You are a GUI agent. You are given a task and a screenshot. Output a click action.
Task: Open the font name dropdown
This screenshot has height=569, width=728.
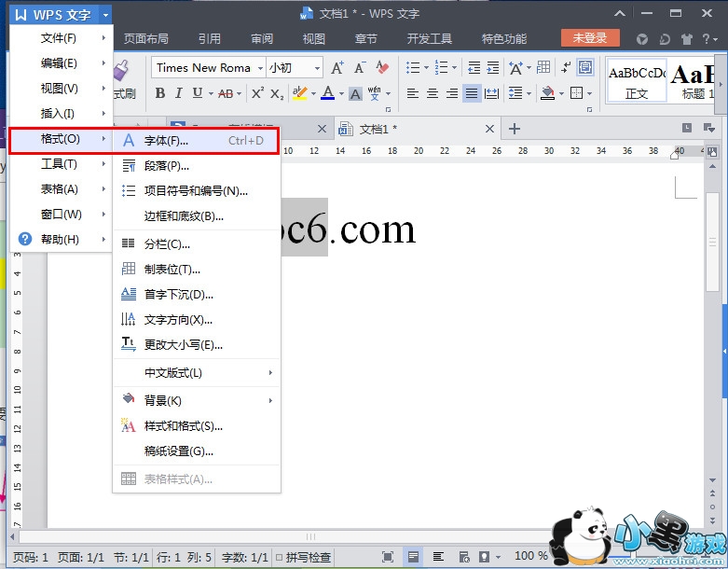tap(260, 68)
